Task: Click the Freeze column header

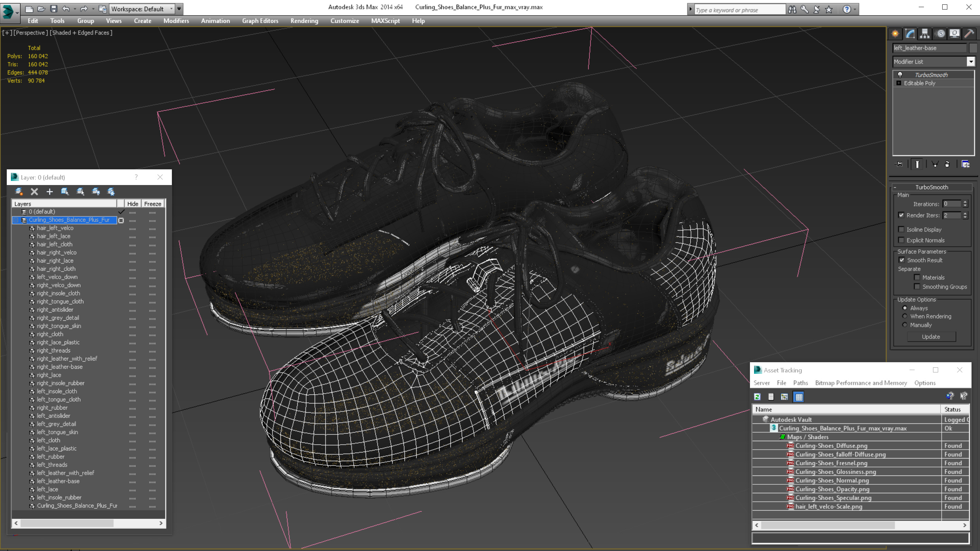Action: (152, 204)
